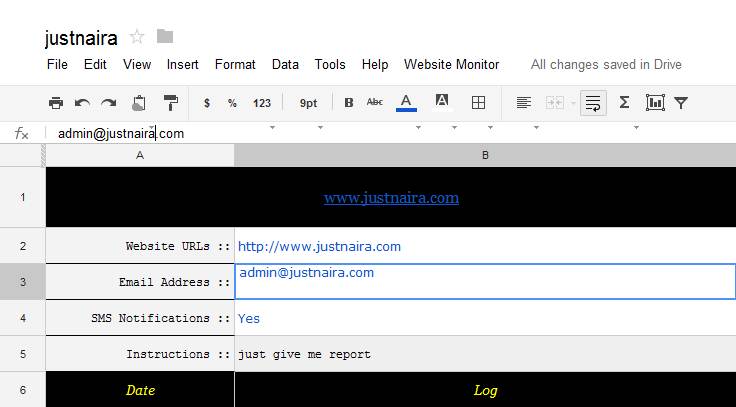Open the text color picker
Screen dimensions: 736x407
(x=406, y=102)
